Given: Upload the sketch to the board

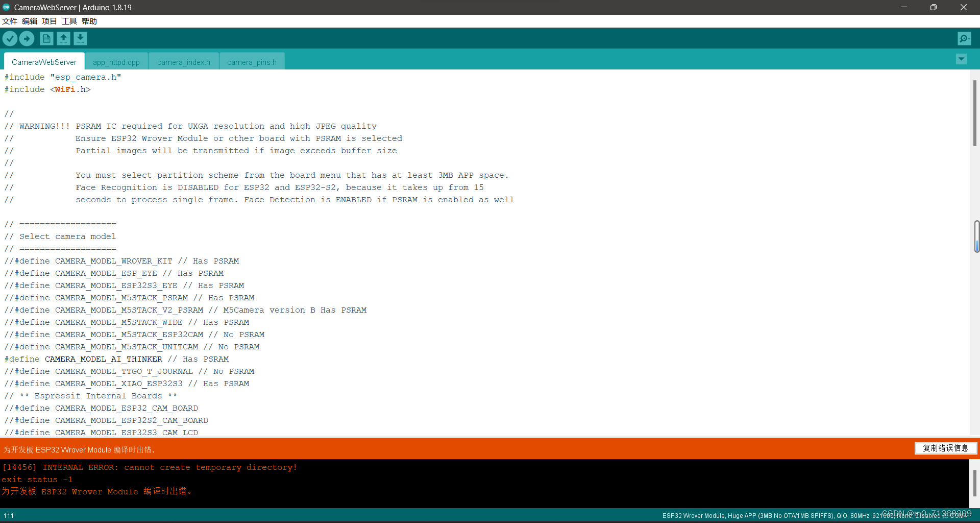Looking at the screenshot, I should [27, 38].
